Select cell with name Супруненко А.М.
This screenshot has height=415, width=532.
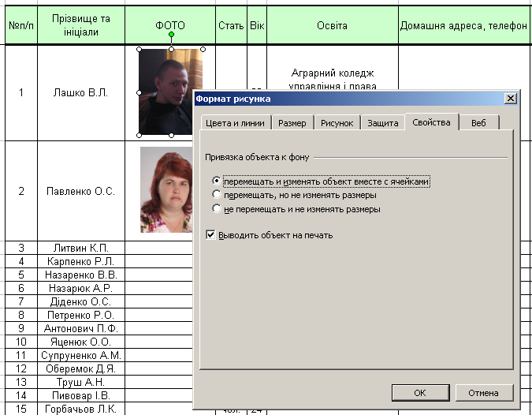(81, 355)
